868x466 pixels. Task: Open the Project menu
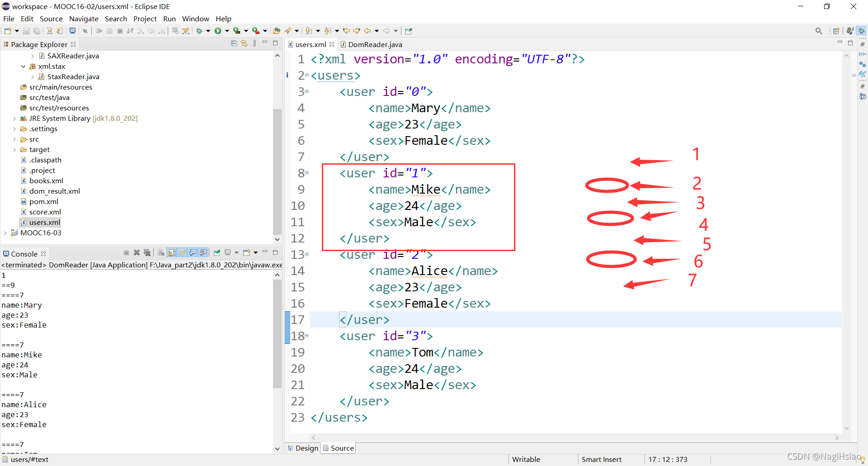click(145, 19)
